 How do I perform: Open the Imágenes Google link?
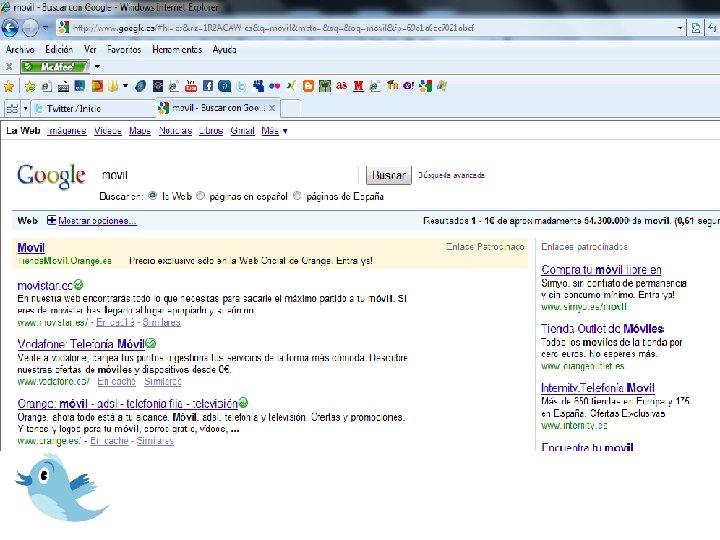point(67,131)
